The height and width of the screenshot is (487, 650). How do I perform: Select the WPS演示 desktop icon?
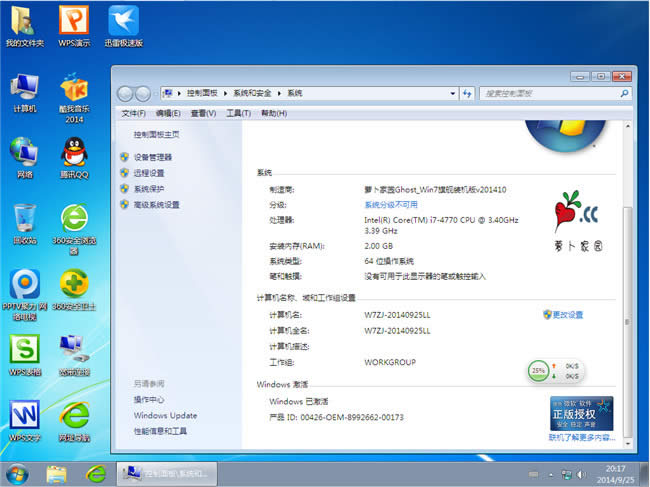[74, 24]
